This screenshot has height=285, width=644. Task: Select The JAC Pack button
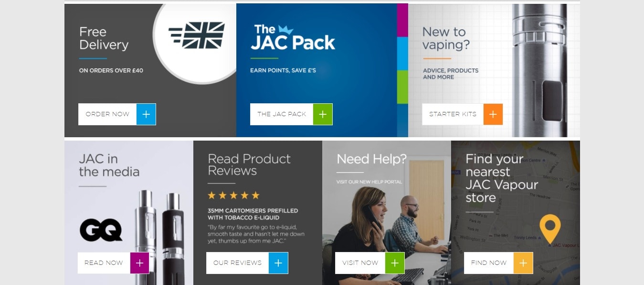point(291,114)
